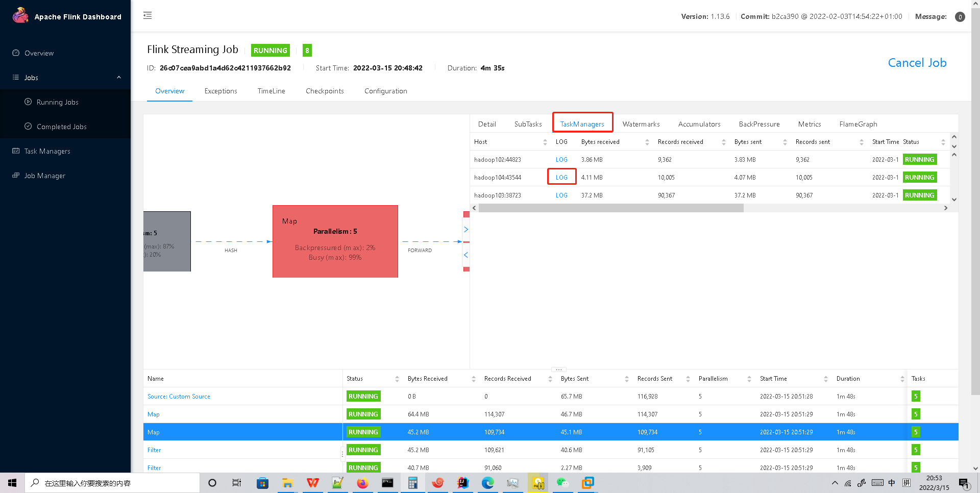980x493 pixels.
Task: Open the Watermarks tab
Action: coord(641,124)
